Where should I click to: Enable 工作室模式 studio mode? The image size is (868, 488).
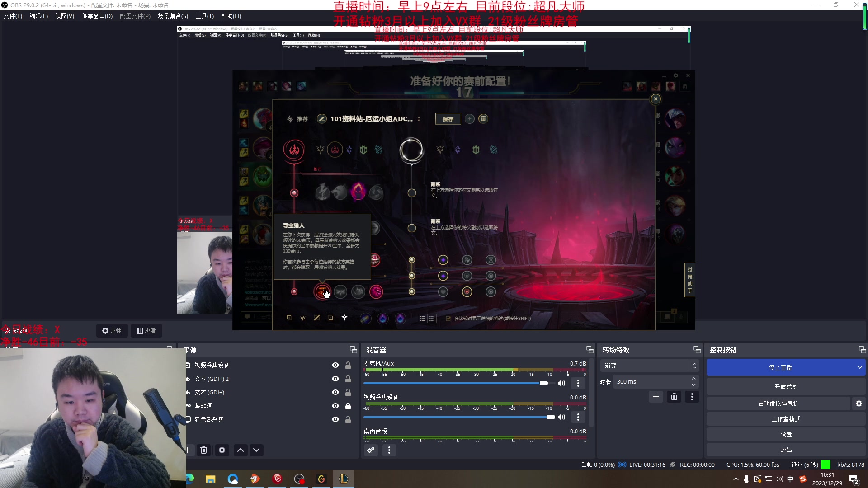pos(786,419)
